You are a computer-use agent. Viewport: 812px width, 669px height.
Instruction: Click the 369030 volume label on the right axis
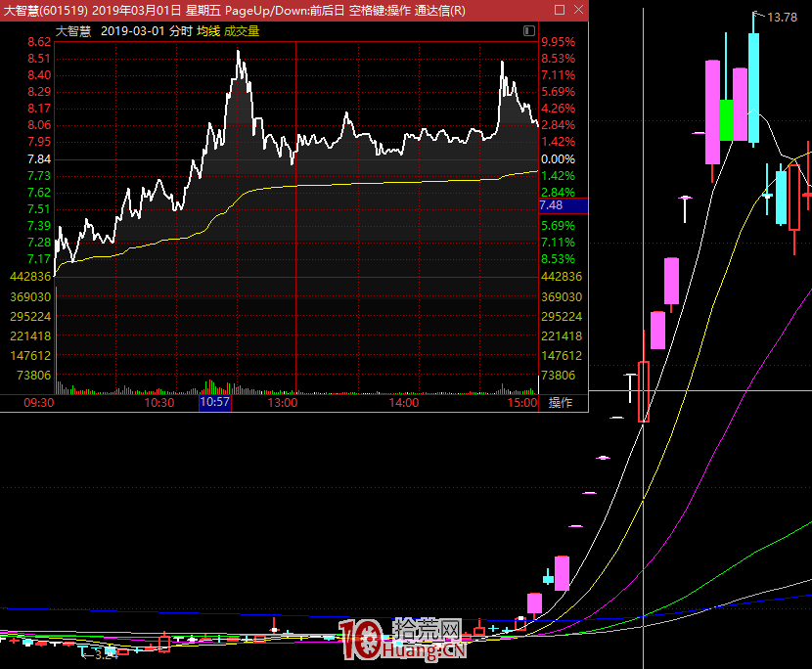(x=562, y=296)
